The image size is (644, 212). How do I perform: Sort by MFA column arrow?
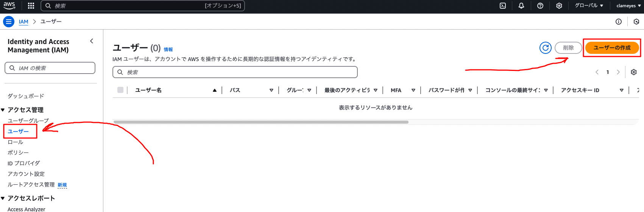pyautogui.click(x=413, y=90)
